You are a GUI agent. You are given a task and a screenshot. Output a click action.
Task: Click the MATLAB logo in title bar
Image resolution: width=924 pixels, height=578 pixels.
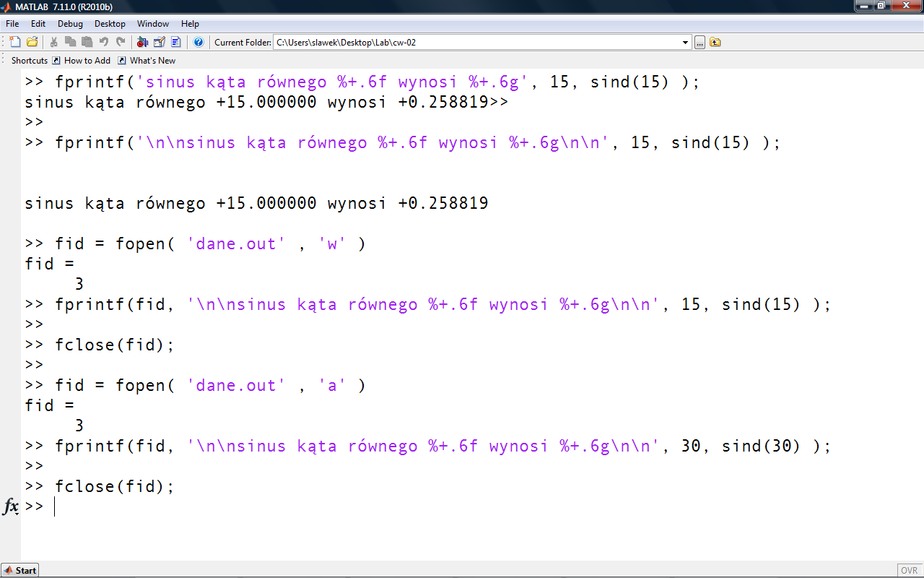coord(6,7)
